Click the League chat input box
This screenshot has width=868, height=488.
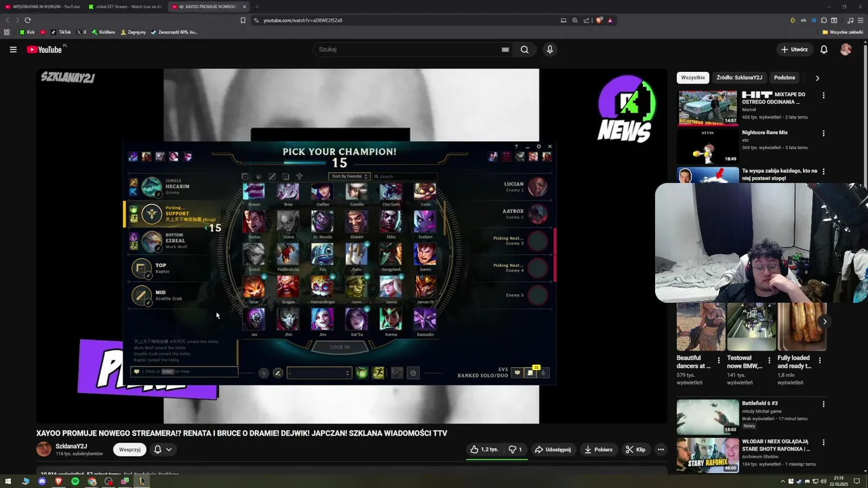(183, 371)
